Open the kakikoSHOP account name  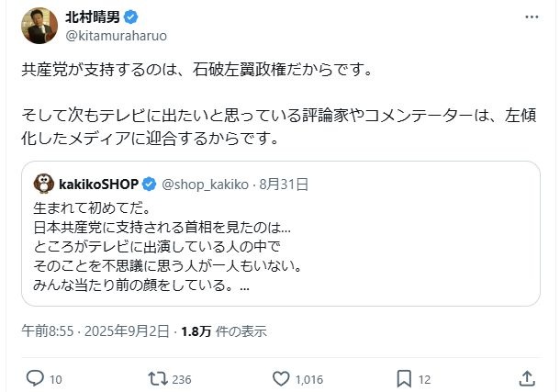pyautogui.click(x=99, y=184)
